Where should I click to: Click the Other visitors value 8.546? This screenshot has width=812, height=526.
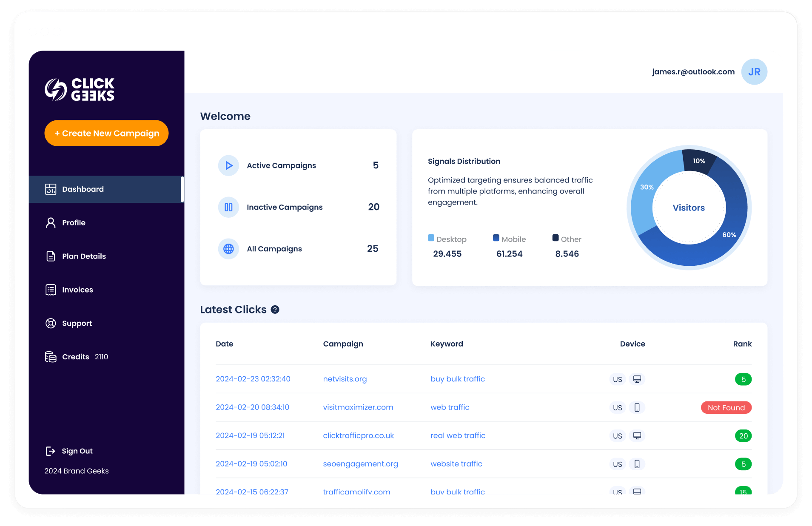[567, 254]
